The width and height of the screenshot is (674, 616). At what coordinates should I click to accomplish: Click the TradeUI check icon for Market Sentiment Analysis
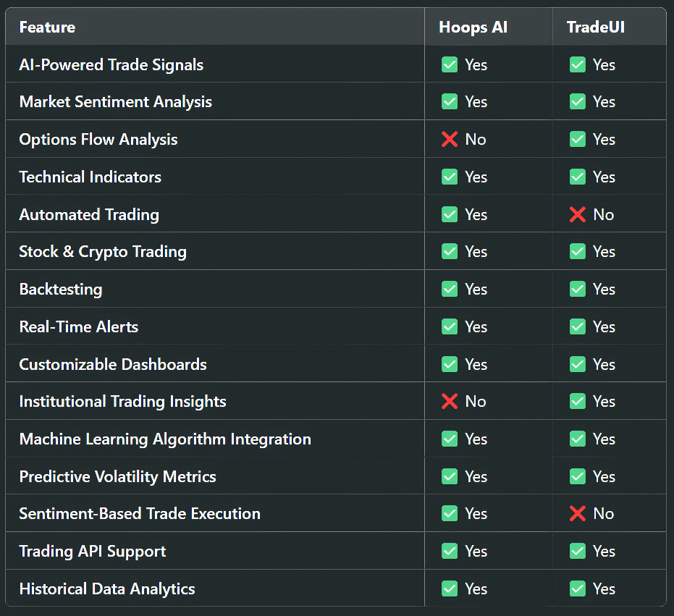(x=578, y=102)
